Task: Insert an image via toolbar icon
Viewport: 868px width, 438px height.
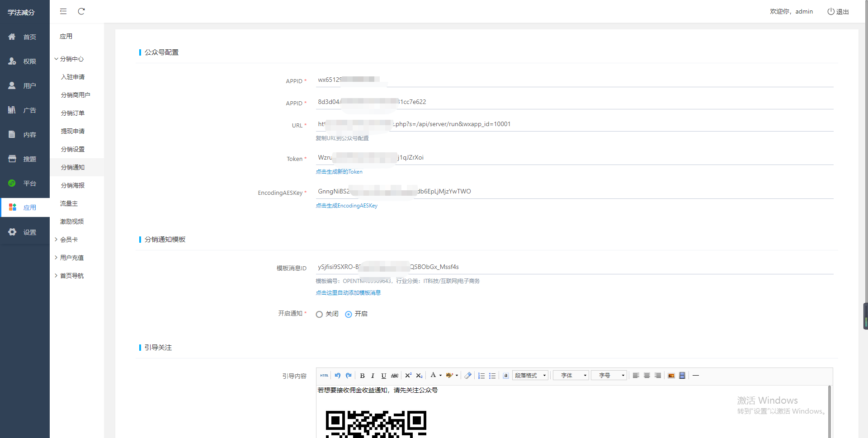Action: click(671, 376)
